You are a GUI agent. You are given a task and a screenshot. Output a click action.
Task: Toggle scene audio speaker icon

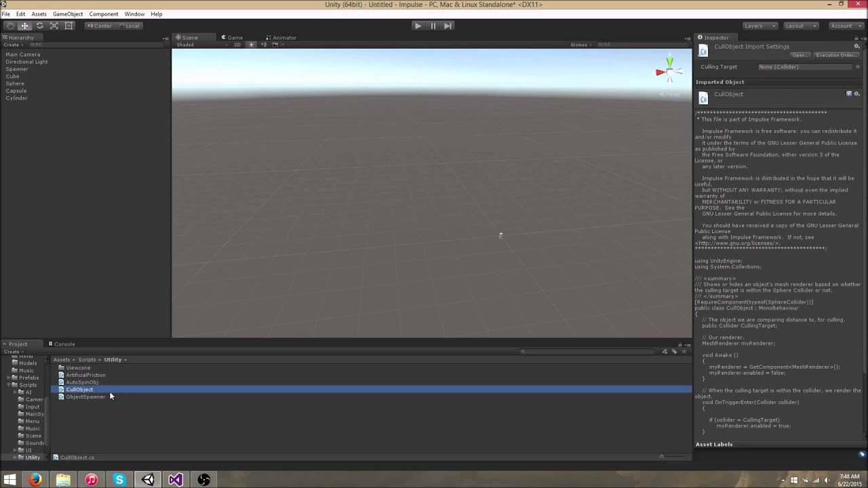point(264,45)
